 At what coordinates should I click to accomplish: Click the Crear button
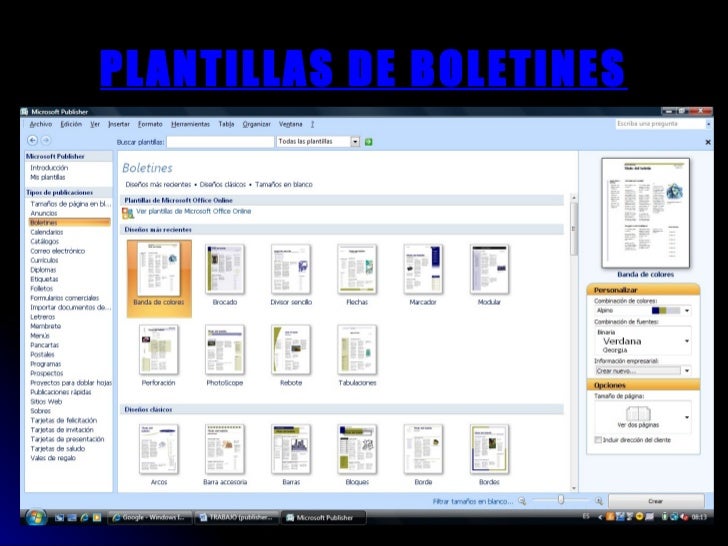(656, 501)
